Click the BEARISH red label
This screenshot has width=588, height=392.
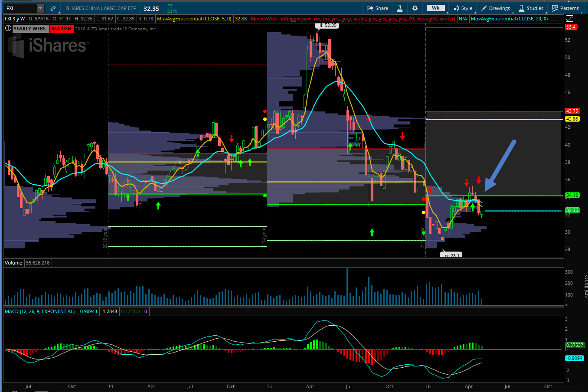pos(61,29)
